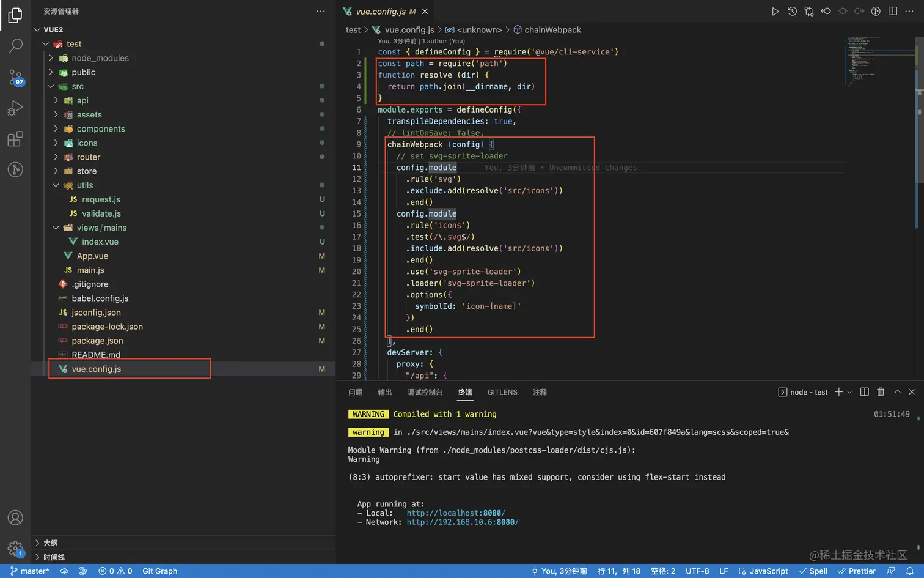The image size is (924, 578).
Task: Open Explorer panel More Actions menu
Action: (321, 12)
